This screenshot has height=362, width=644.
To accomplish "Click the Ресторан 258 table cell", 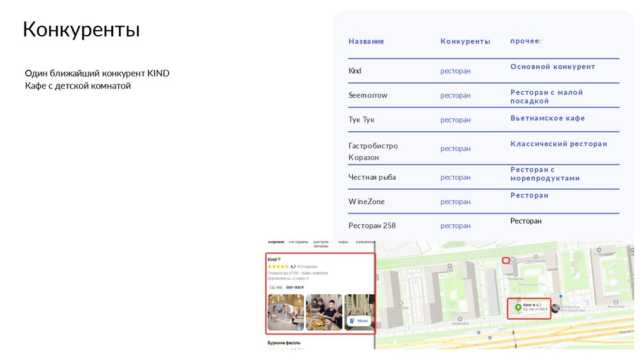I will tap(372, 226).
